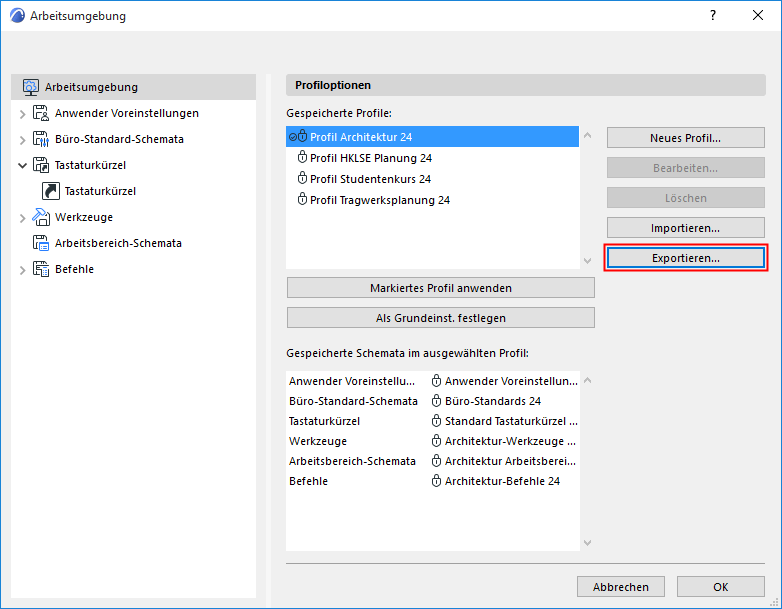
Task: Select Anwender Voreinstellungen in tree
Action: click(127, 113)
